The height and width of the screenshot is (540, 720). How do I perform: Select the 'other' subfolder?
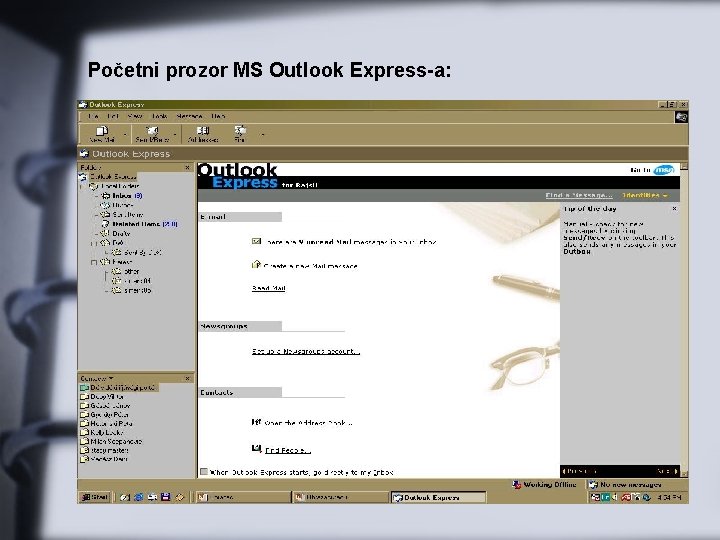tap(131, 271)
